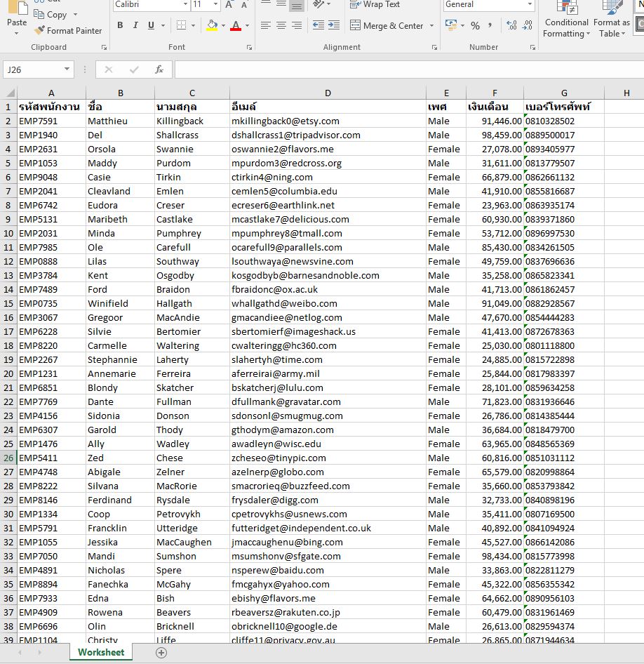The image size is (644, 664).
Task: Click the Select All corner triangle
Action: tap(9, 93)
